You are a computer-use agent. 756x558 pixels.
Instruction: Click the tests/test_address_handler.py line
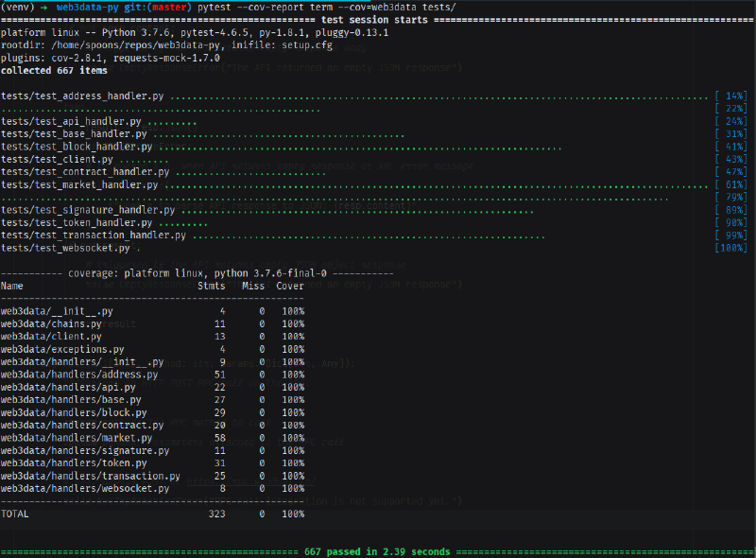pyautogui.click(x=373, y=96)
